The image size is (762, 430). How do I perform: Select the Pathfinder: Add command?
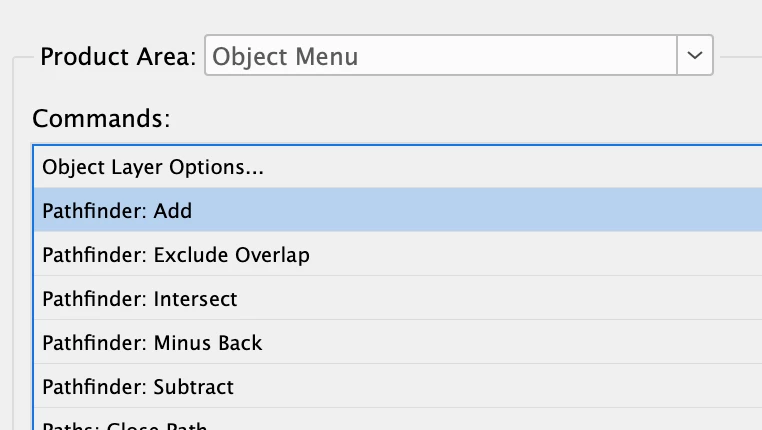(398, 210)
